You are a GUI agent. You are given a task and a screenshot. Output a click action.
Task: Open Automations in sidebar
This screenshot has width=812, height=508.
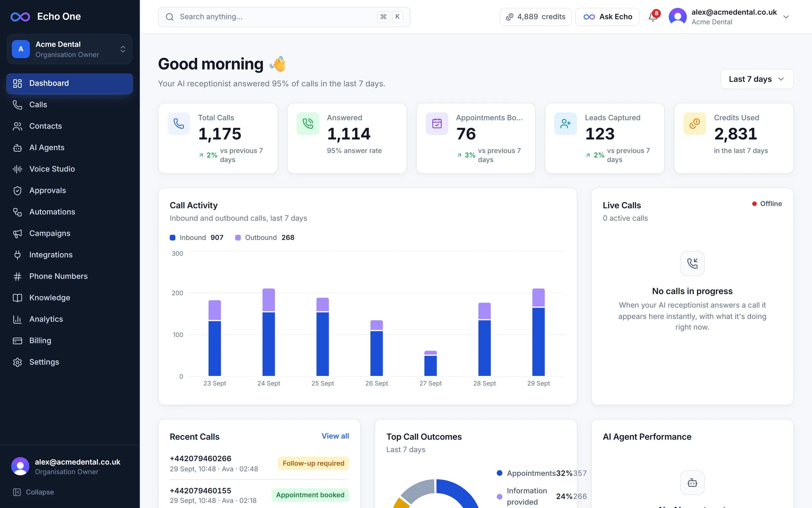pos(69,212)
